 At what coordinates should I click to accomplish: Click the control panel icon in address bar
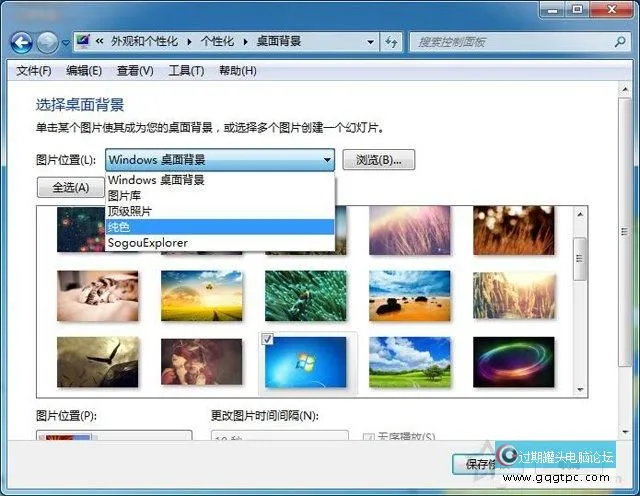(x=83, y=41)
